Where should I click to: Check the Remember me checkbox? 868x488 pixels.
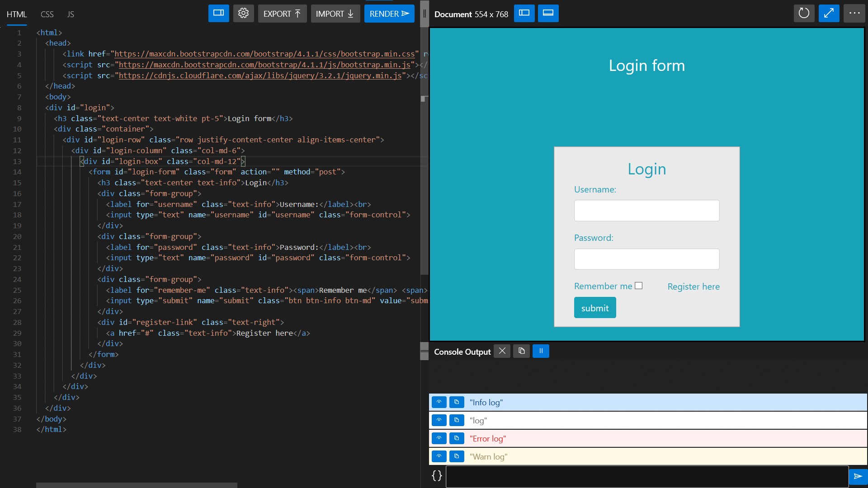pyautogui.click(x=638, y=286)
